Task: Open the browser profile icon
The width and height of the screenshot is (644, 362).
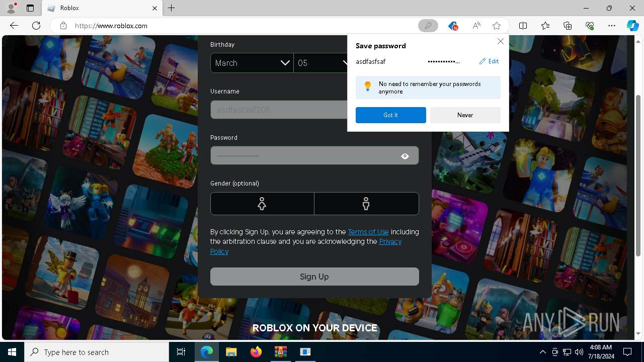Action: point(11,8)
